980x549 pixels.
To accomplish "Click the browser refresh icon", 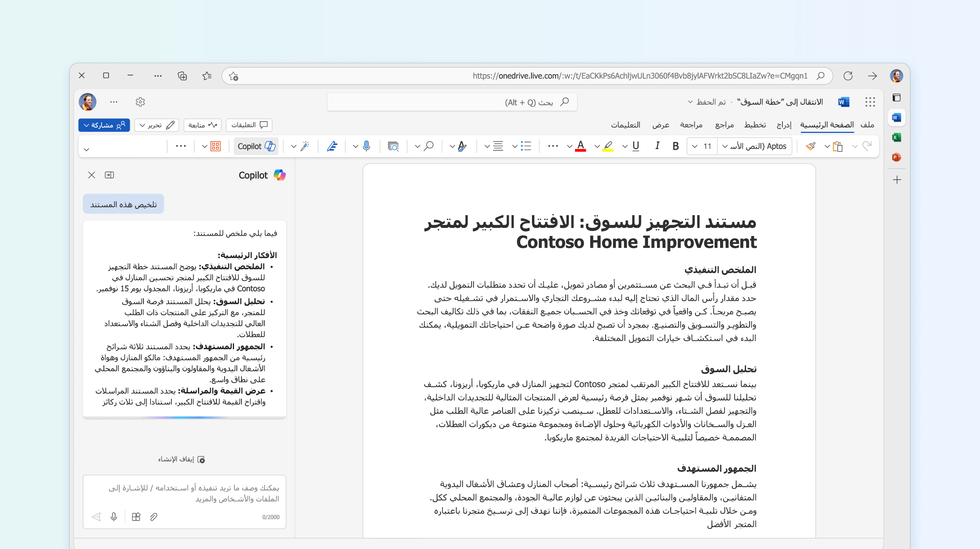I will coord(848,76).
